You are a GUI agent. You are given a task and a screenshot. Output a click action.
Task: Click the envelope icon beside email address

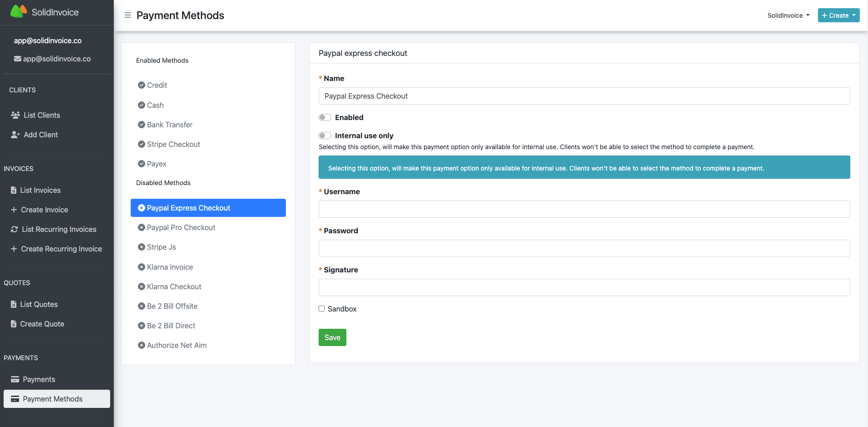coord(18,59)
